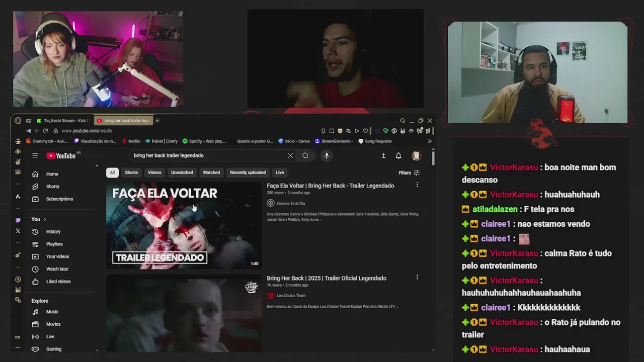Open Your videos in sidebar

(x=57, y=257)
